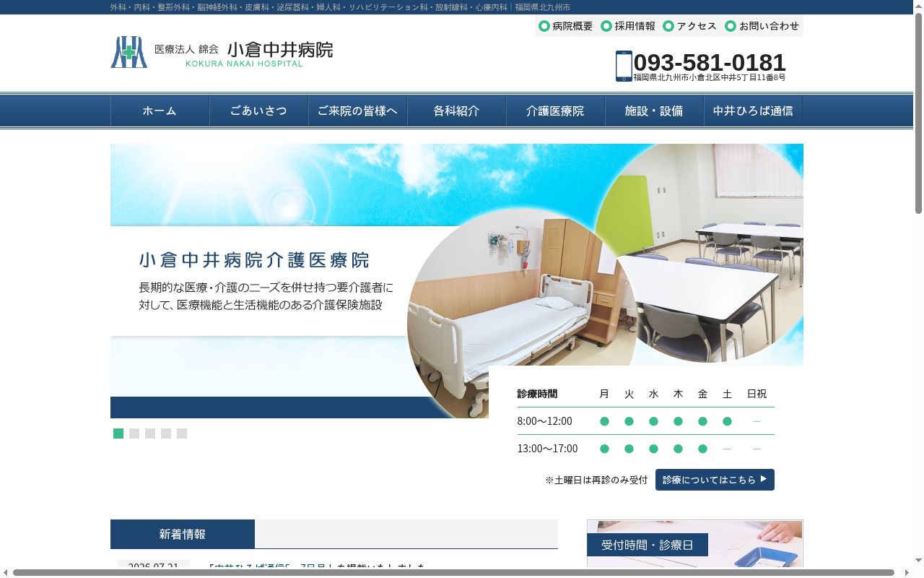
Task: Click the scroll-up arrow of vertical scrollbar
Action: click(918, 6)
